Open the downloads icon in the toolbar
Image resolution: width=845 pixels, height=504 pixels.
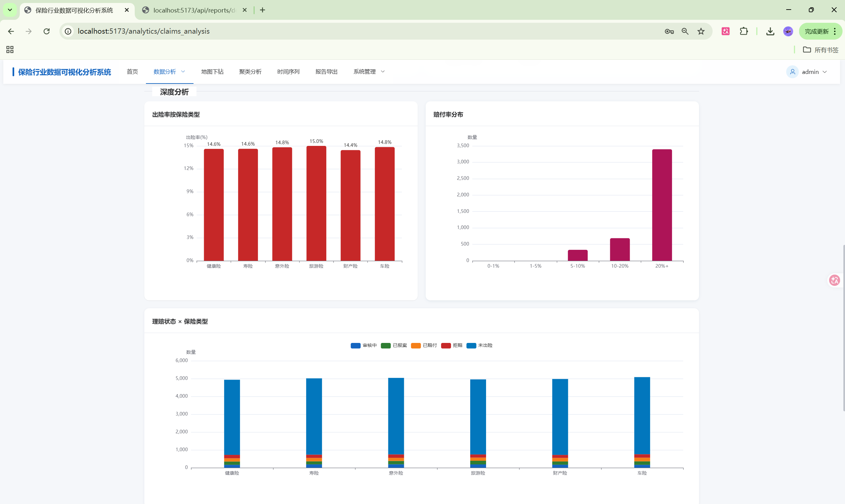pyautogui.click(x=770, y=31)
